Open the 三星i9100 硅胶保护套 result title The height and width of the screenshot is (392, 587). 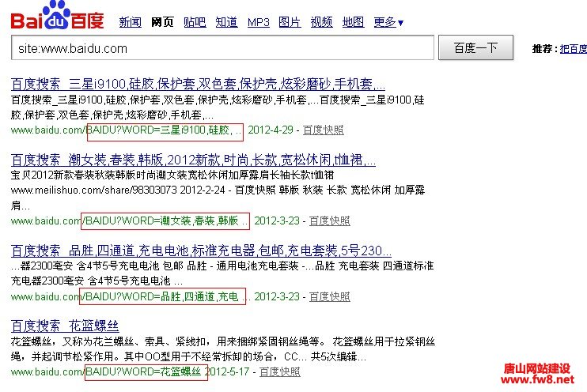pyautogui.click(x=198, y=84)
